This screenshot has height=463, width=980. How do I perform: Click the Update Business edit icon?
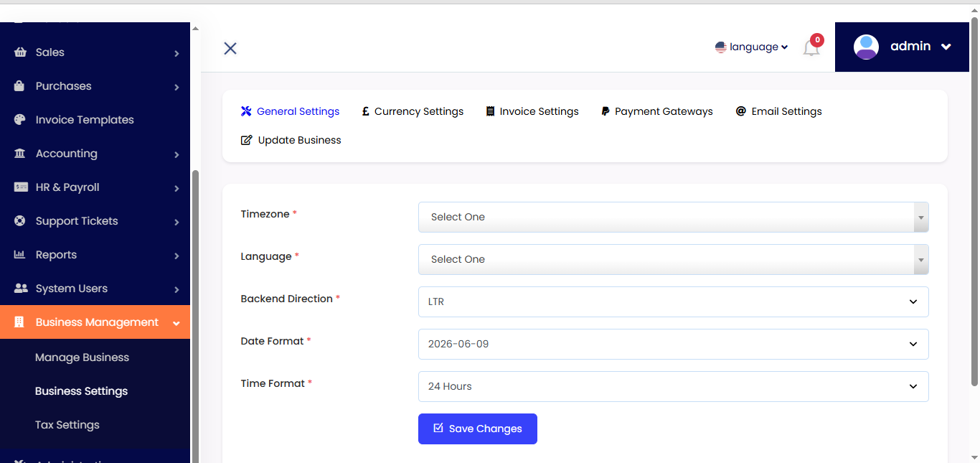tap(247, 140)
